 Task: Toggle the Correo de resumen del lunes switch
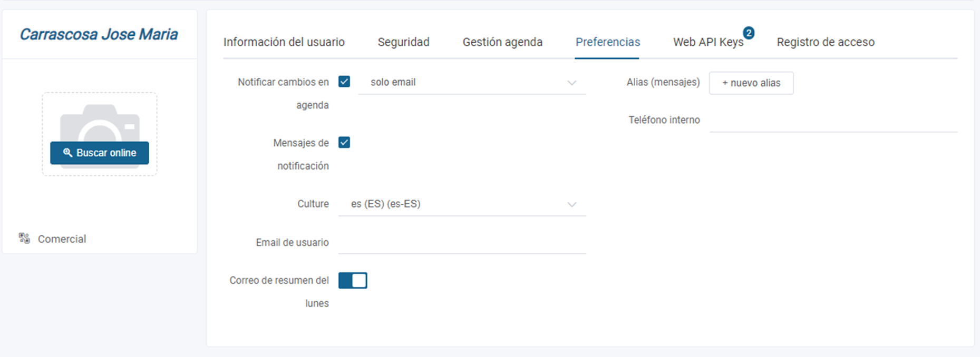[353, 281]
